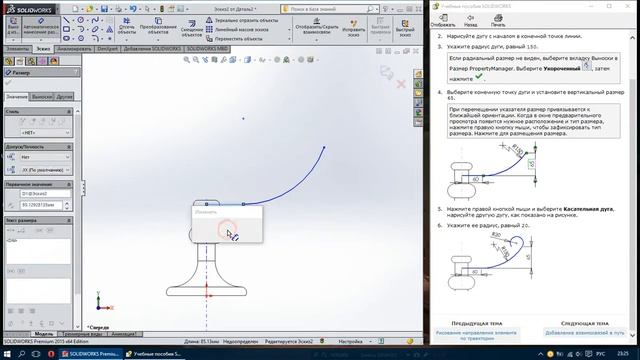Image resolution: width=640 pixels, height=360 pixels.
Task: Select the Sketch Fillet tool
Action: pyautogui.click(x=95, y=38)
